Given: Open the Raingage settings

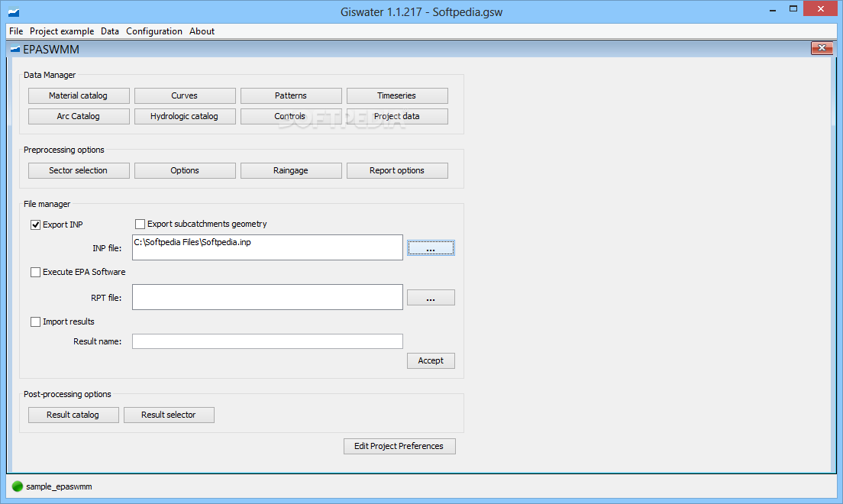Looking at the screenshot, I should 291,170.
